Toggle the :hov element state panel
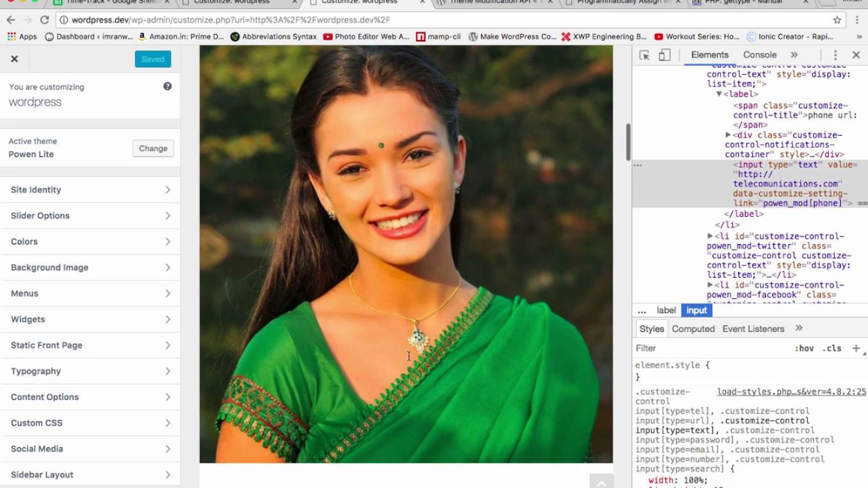 pos(804,348)
